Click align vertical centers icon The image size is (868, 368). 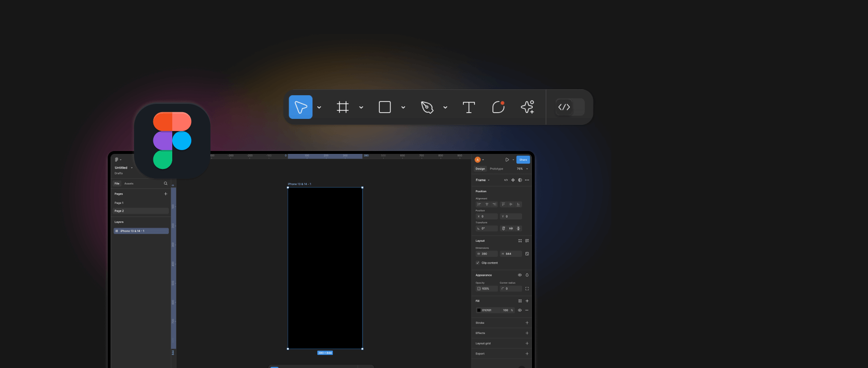[x=511, y=204]
